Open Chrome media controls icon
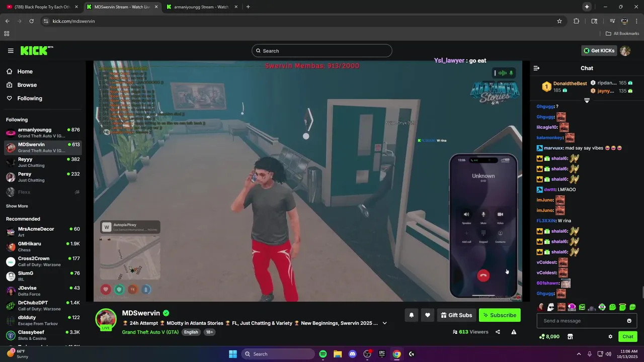The width and height of the screenshot is (644, 362). click(612, 21)
